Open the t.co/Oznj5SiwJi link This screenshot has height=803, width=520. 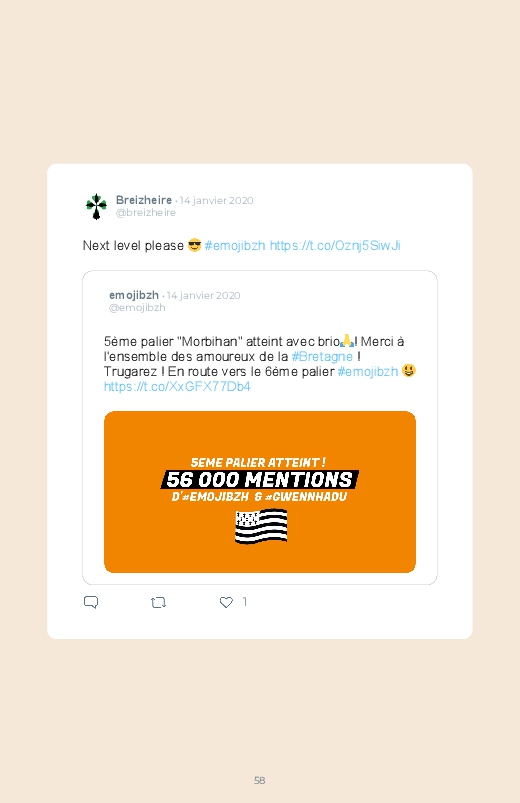335,246
